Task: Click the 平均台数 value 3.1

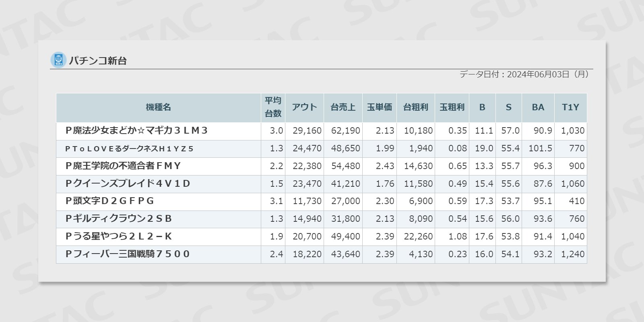Action: click(x=277, y=201)
